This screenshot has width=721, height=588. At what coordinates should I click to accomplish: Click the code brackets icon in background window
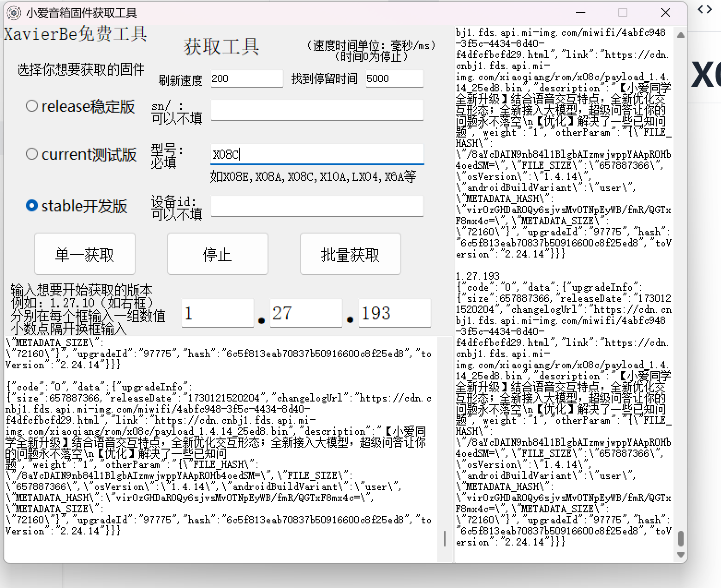tap(704, 10)
